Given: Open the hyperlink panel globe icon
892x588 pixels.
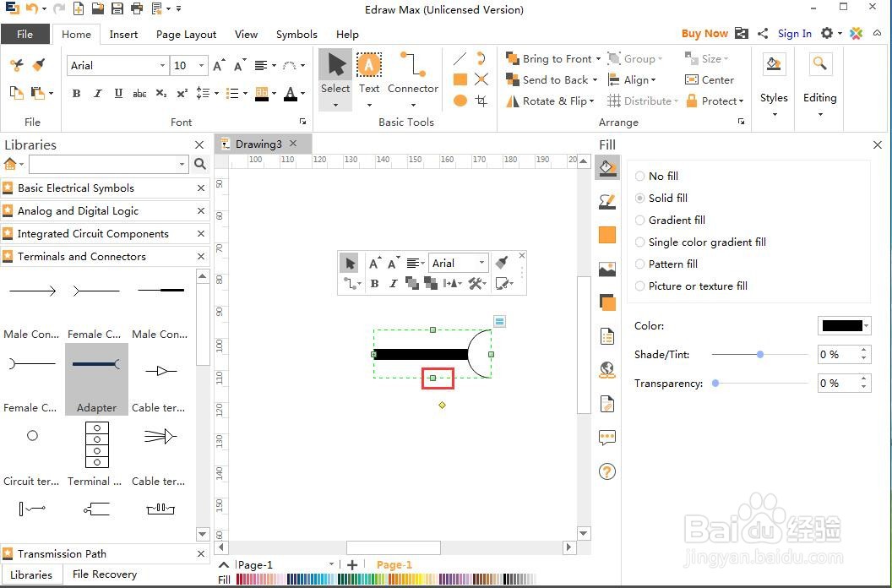Looking at the screenshot, I should point(607,370).
